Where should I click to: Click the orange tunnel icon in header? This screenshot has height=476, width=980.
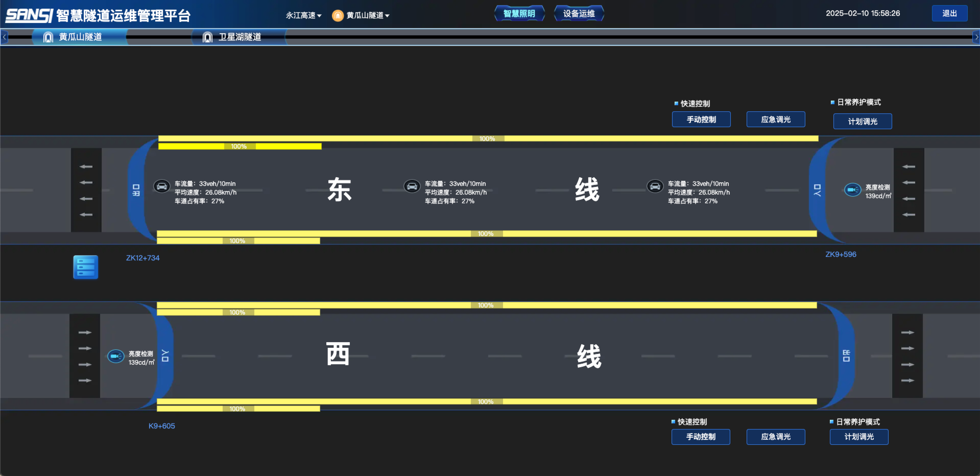click(338, 16)
